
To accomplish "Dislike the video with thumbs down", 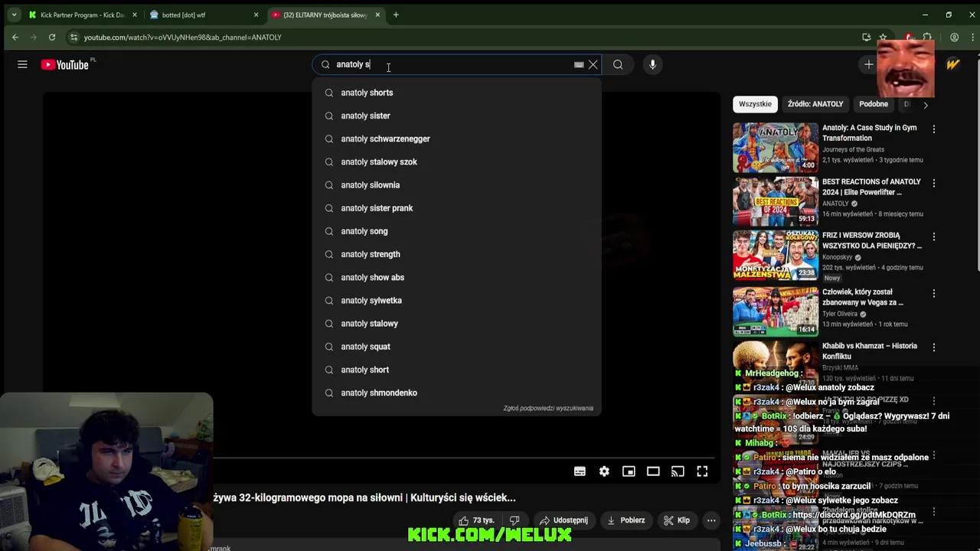I will [x=514, y=520].
